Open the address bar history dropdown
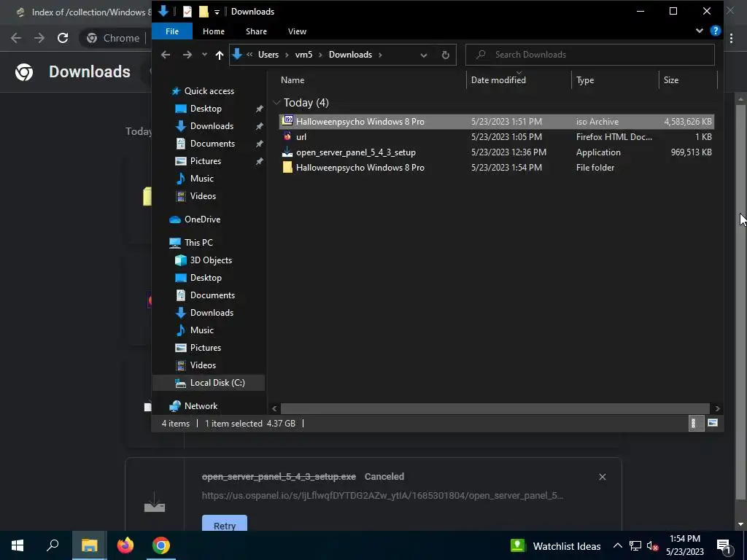The width and height of the screenshot is (747, 560). (x=424, y=55)
